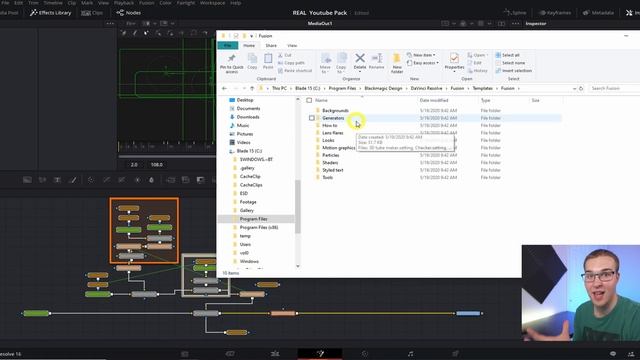Go back in Explorer navigation
Viewport: 640px width, 360px height.
[224, 88]
